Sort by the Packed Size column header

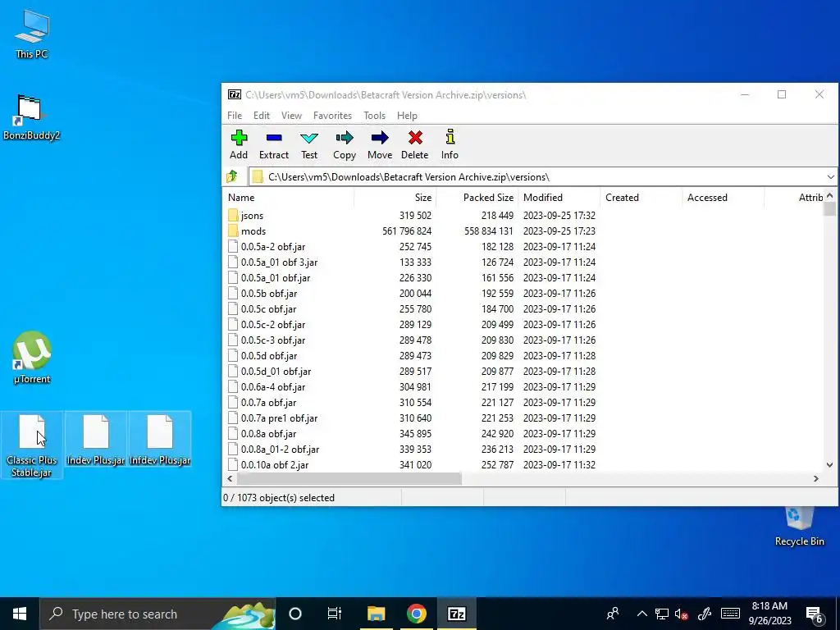click(x=477, y=198)
